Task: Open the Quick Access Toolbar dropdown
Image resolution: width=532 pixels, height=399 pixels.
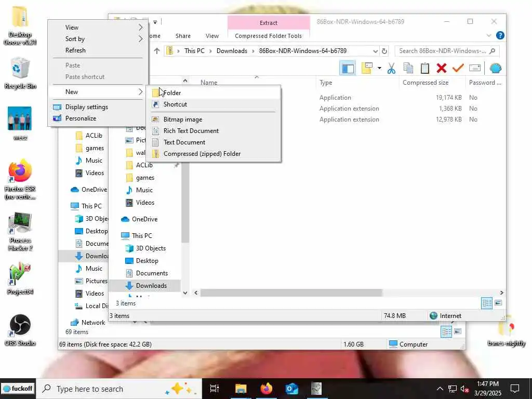Action: coord(155,22)
